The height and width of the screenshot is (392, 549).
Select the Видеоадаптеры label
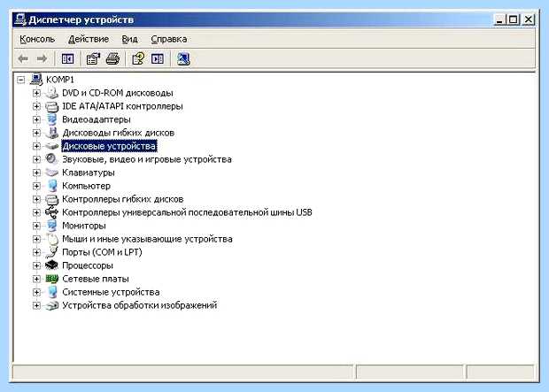click(97, 119)
